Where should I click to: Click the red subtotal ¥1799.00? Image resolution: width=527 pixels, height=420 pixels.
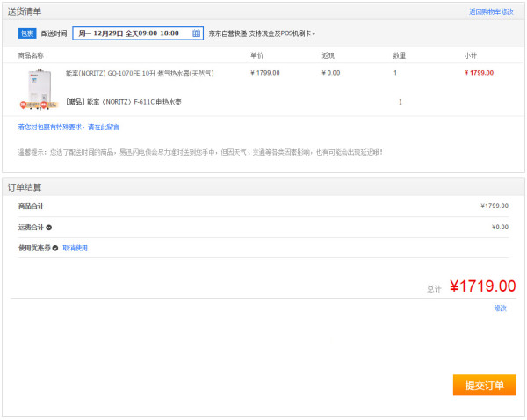(x=479, y=73)
